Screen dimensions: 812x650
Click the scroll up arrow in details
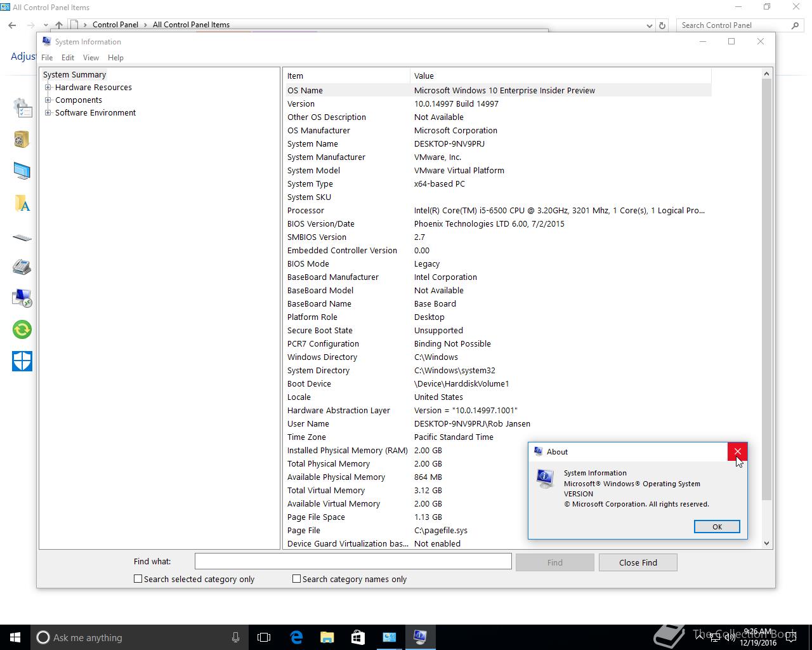tap(766, 74)
